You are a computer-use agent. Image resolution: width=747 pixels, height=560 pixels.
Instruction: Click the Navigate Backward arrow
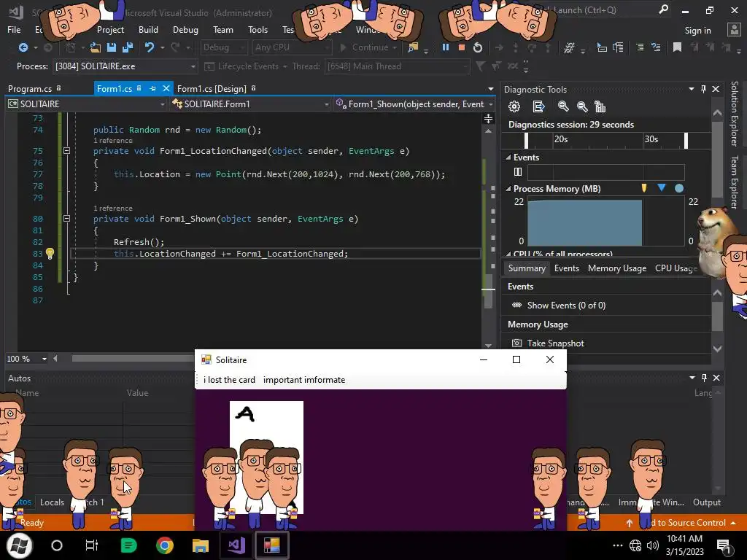[x=23, y=47]
